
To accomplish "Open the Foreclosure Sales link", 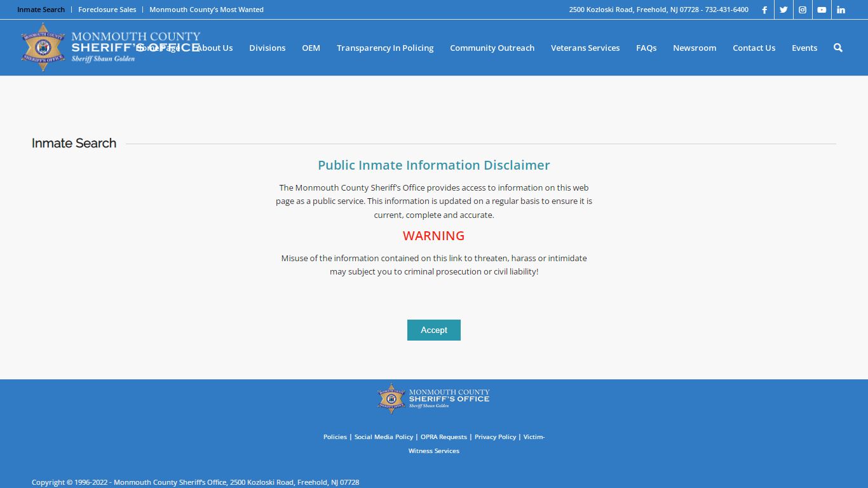I will (x=107, y=10).
